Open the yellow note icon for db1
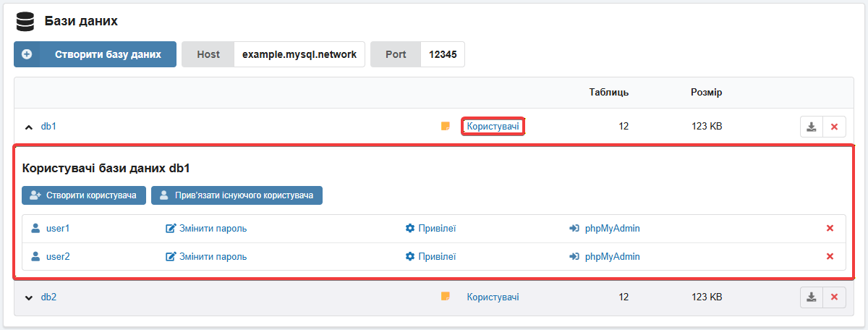 click(446, 127)
